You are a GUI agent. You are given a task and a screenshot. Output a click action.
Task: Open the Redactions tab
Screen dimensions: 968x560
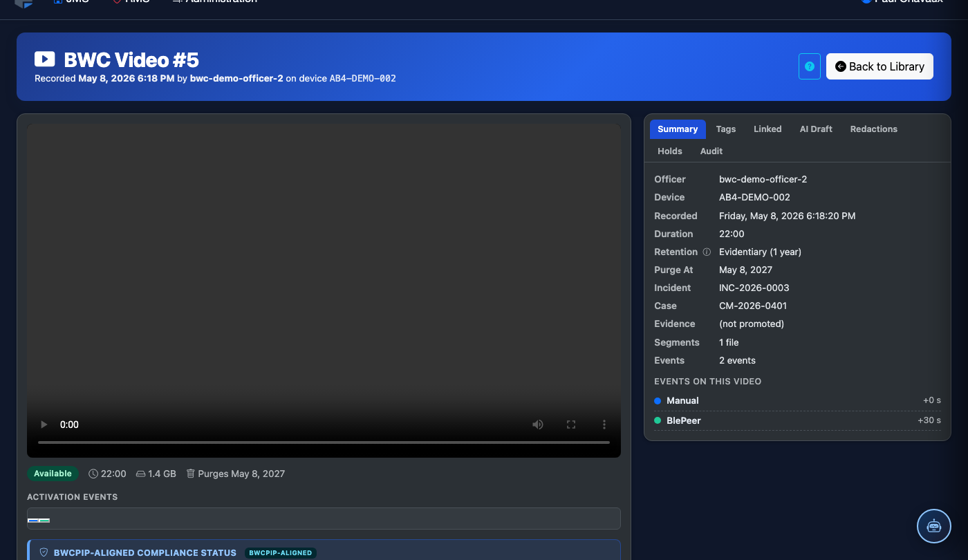tap(874, 129)
